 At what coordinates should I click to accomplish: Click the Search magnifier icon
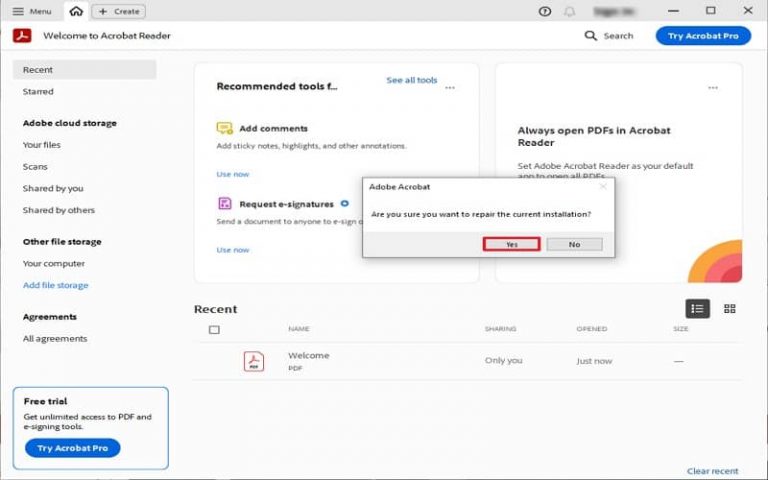[591, 35]
